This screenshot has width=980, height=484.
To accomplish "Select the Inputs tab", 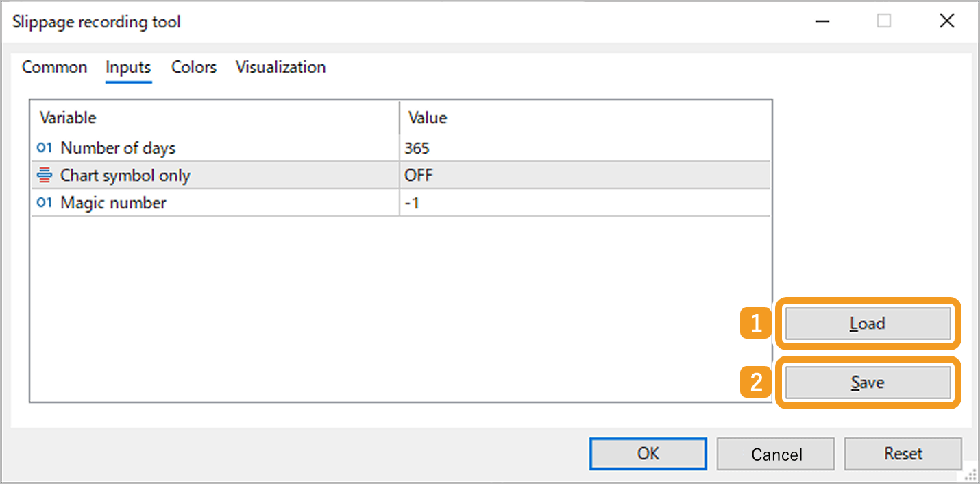I will point(128,67).
